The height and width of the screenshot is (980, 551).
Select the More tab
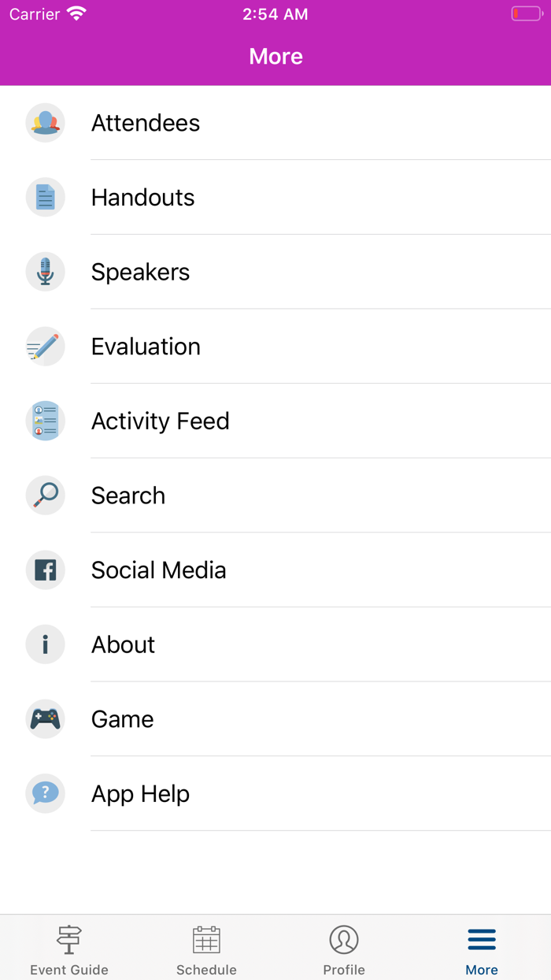coord(482,949)
